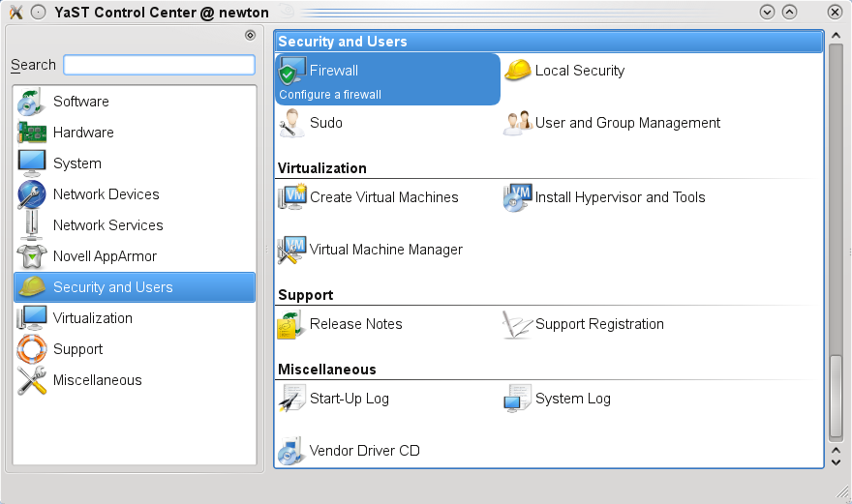Image resolution: width=852 pixels, height=504 pixels.
Task: Open the 'Firewall' module label
Action: [x=334, y=71]
